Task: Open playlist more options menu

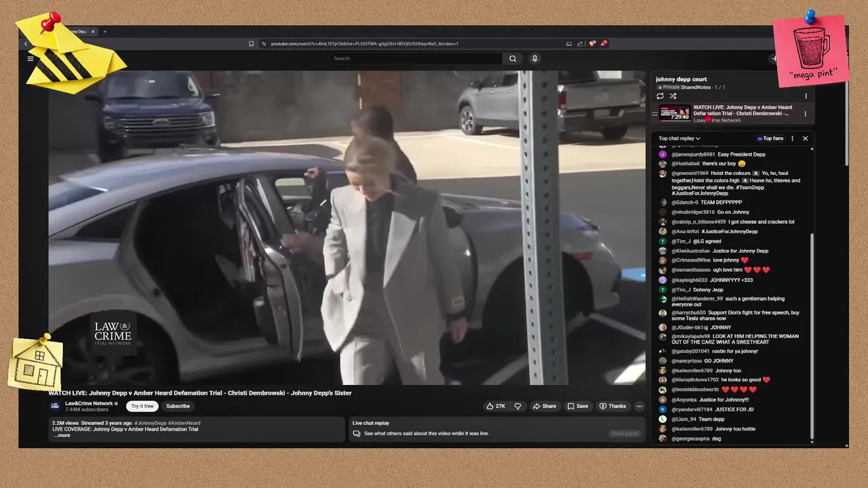Action: click(806, 96)
